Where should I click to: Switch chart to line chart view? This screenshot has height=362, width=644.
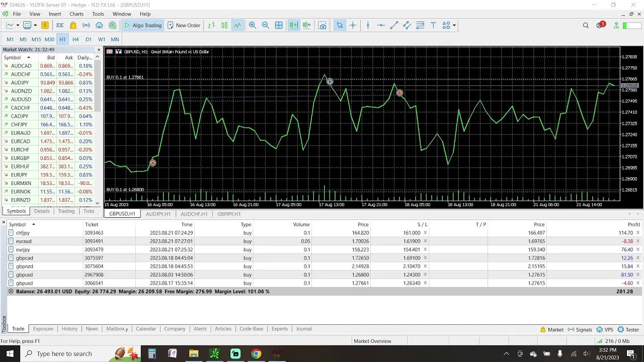point(237,25)
